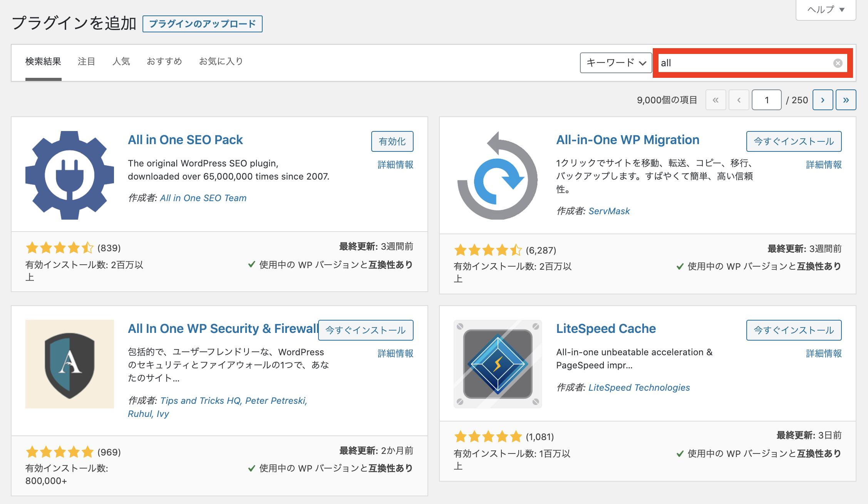Visit author LiteSpeed Technologies link

pyautogui.click(x=639, y=388)
